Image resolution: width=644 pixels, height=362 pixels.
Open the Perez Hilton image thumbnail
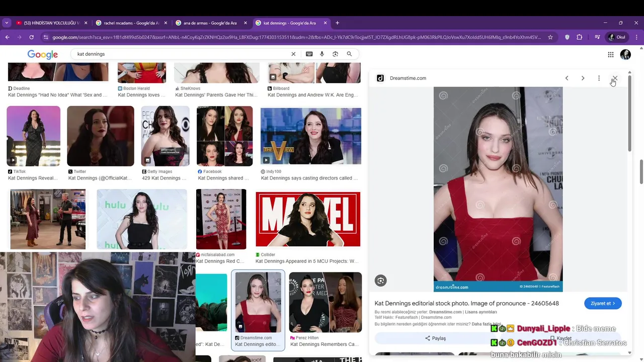point(326,302)
